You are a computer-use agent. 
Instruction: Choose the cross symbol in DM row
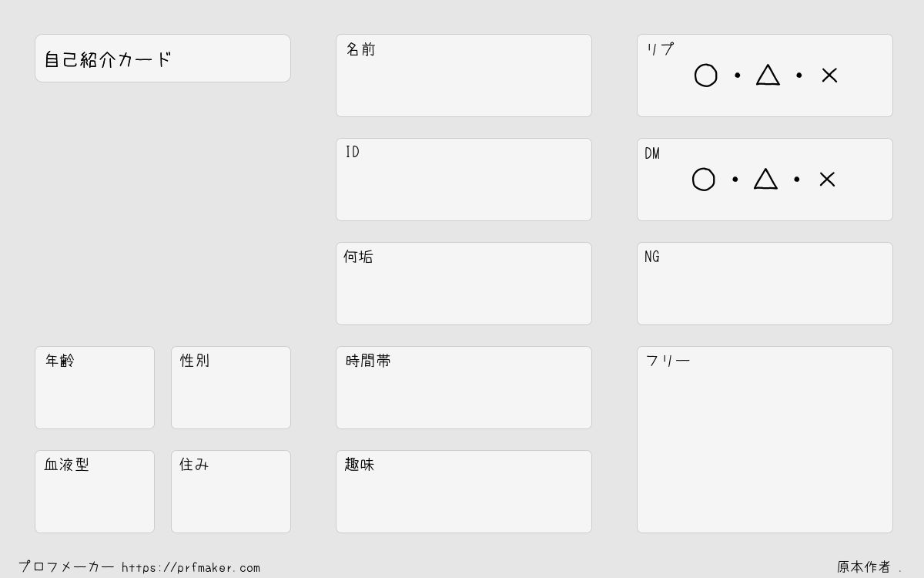[827, 180]
